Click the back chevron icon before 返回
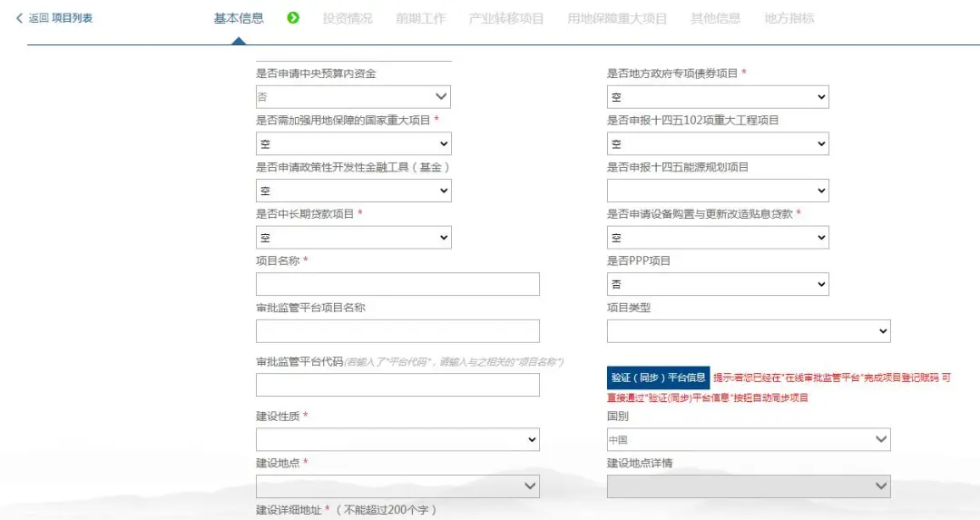 19,18
